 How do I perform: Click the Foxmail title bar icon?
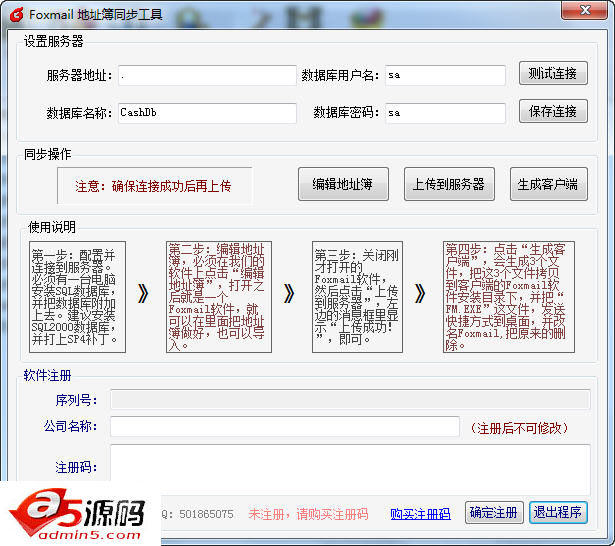[x=16, y=15]
